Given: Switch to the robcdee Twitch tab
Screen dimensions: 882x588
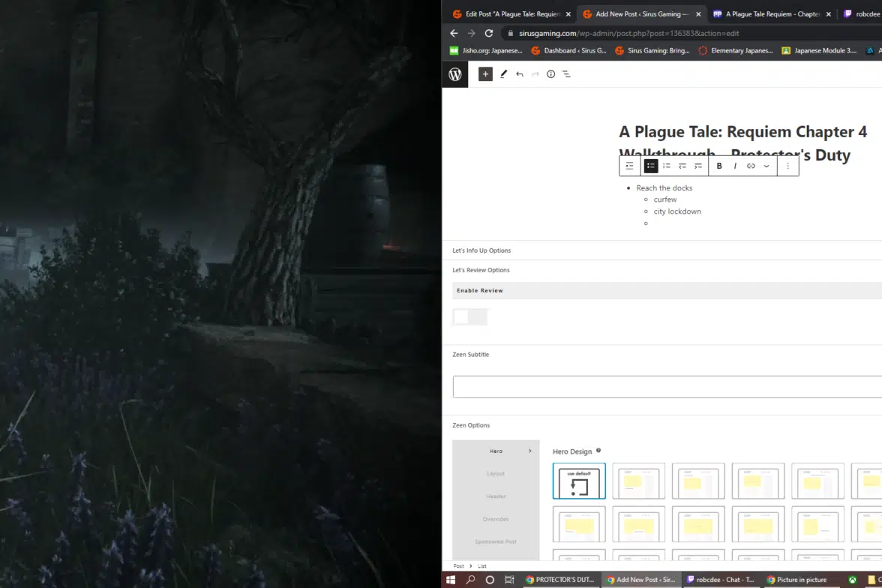Looking at the screenshot, I should pyautogui.click(x=861, y=14).
